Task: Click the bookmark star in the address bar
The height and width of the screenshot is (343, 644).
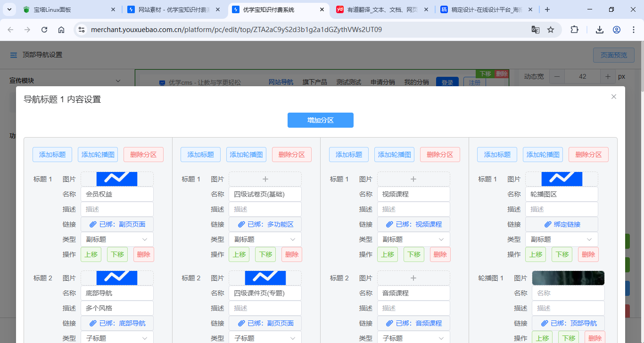Action: tap(551, 29)
